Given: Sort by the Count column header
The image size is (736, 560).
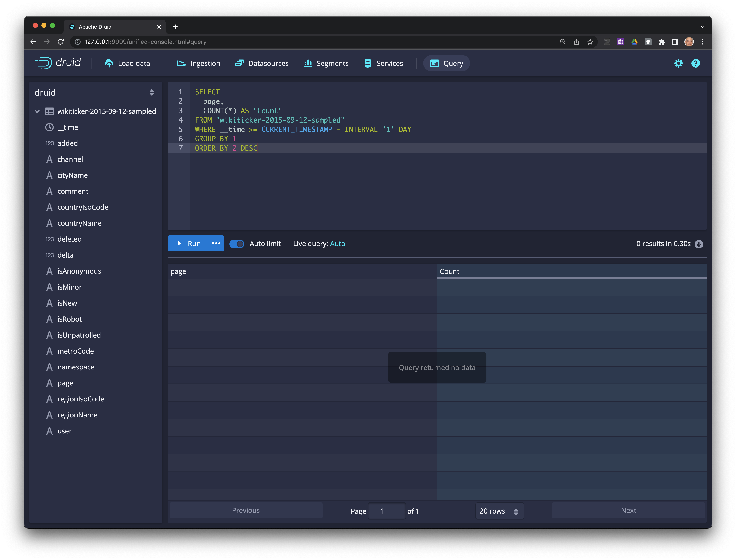Looking at the screenshot, I should tap(449, 271).
